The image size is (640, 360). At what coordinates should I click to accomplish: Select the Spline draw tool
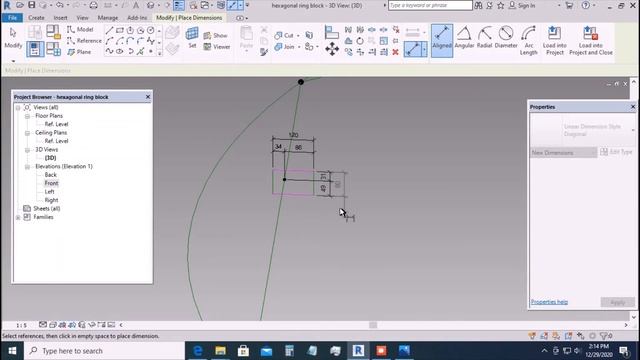coord(109,52)
